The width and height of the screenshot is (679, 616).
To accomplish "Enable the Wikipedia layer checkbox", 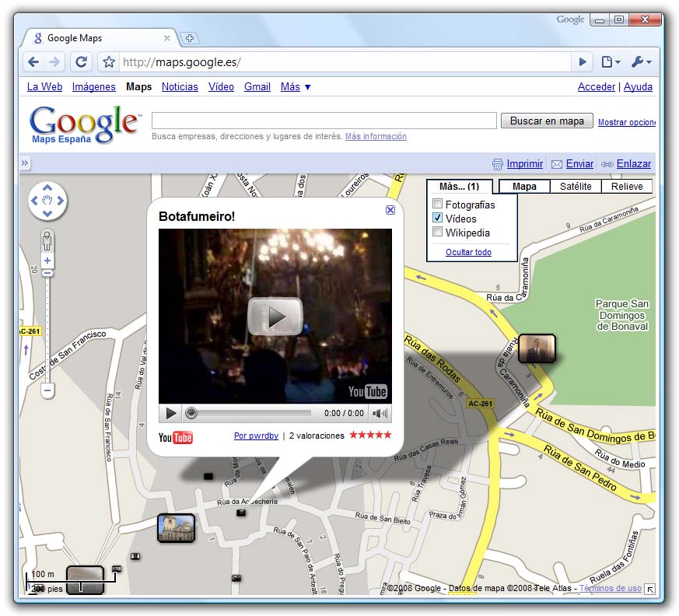I will pyautogui.click(x=438, y=232).
